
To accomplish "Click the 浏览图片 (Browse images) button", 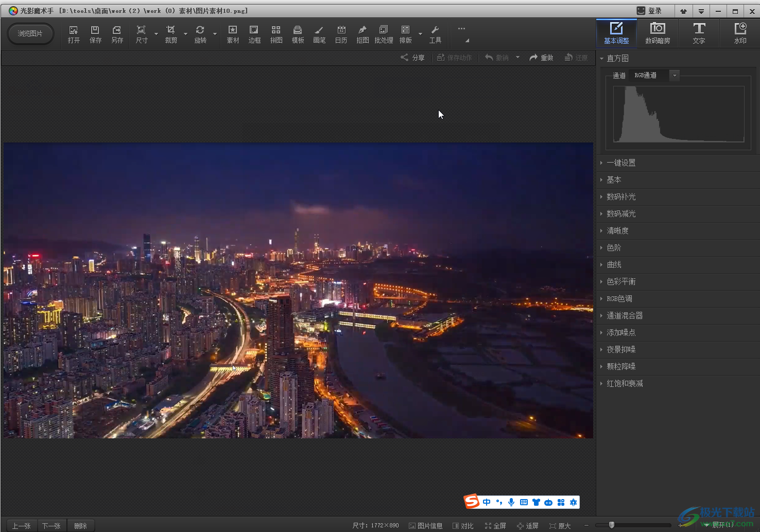I will (x=30, y=33).
